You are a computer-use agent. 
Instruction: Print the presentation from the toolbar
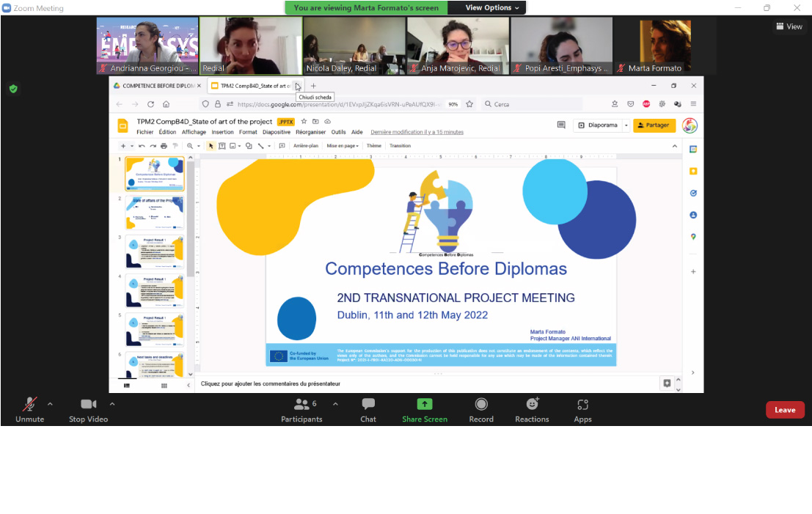(x=164, y=146)
